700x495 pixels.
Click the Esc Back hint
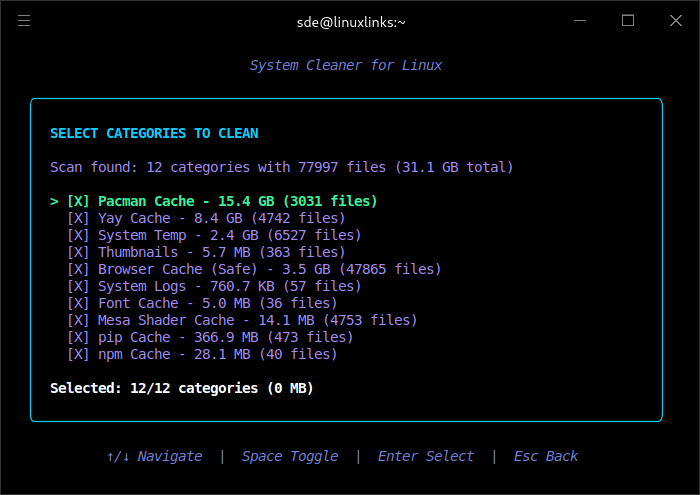point(546,456)
